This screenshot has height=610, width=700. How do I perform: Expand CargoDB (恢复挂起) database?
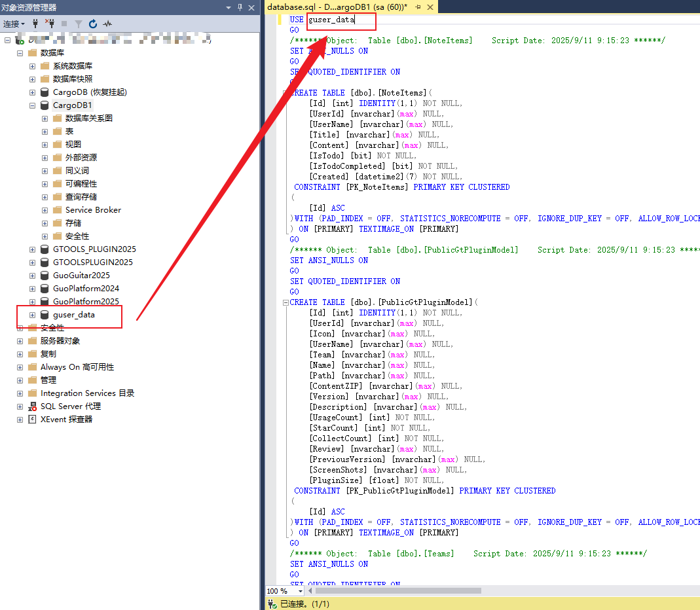click(x=32, y=92)
